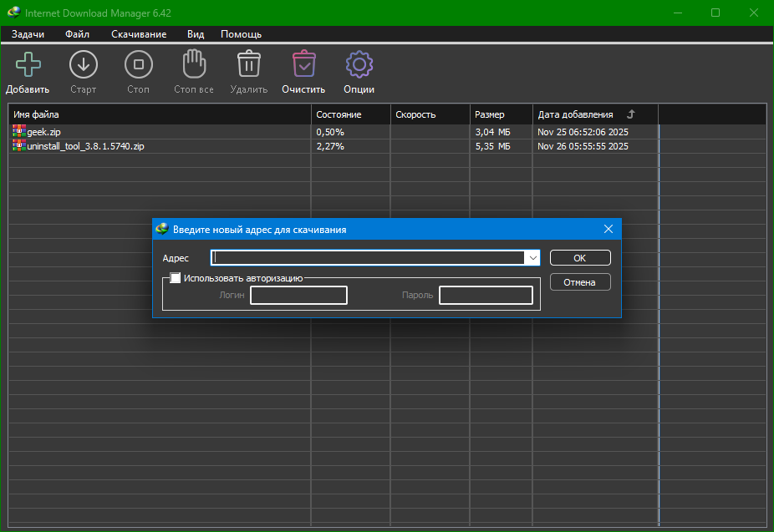Expand the Адрес dropdown arrow
774x532 pixels.
click(532, 258)
